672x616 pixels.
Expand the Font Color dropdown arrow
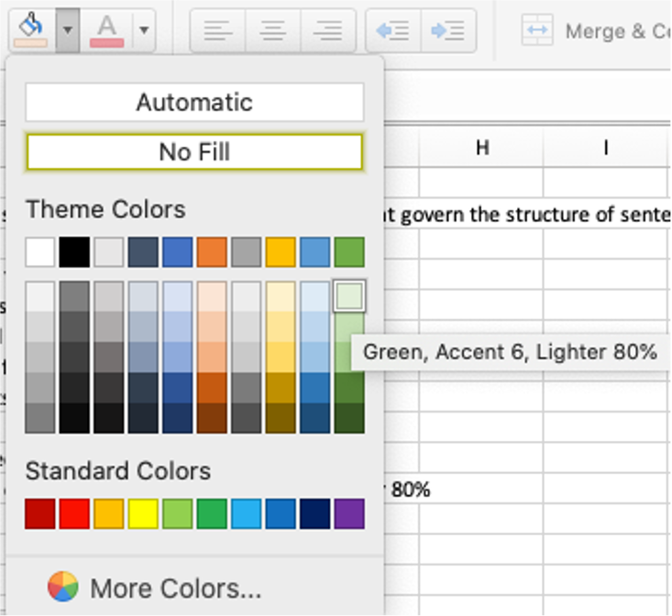(x=144, y=30)
